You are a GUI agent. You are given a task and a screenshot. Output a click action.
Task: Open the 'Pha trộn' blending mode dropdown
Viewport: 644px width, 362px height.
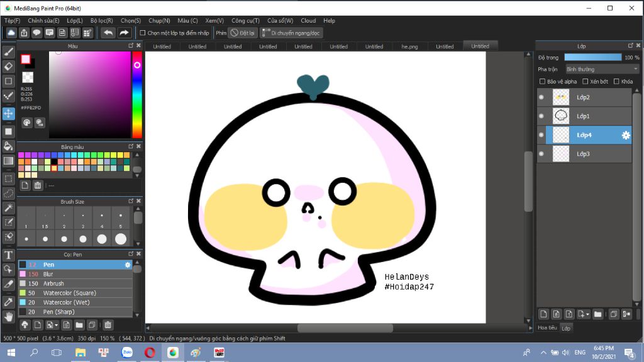tap(602, 69)
